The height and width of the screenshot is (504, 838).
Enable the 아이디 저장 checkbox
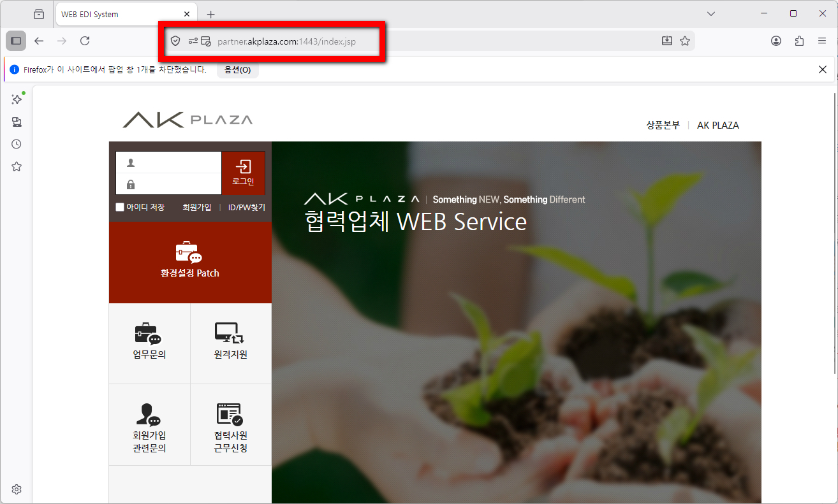click(120, 207)
